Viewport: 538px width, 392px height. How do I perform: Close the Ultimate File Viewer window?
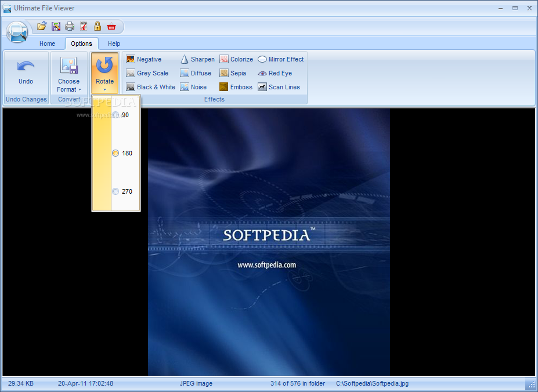[x=529, y=8]
